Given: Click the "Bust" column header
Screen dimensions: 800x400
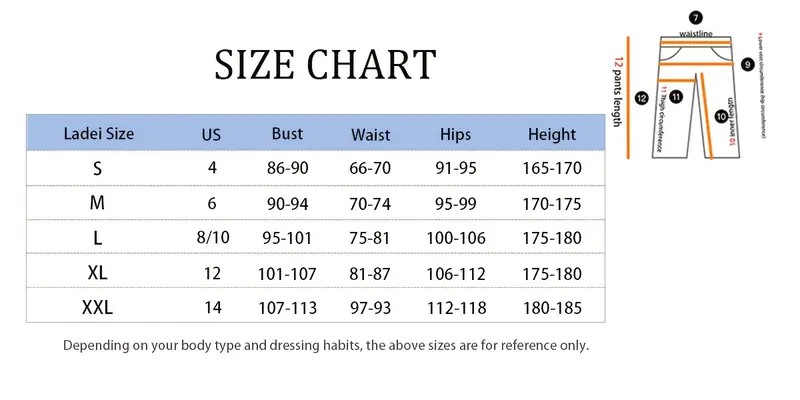Looking at the screenshot, I should (x=288, y=133).
